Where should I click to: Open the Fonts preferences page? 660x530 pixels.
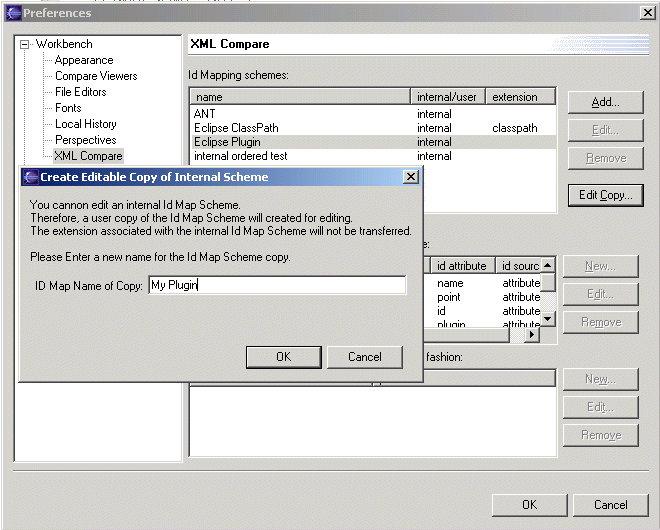click(68, 108)
